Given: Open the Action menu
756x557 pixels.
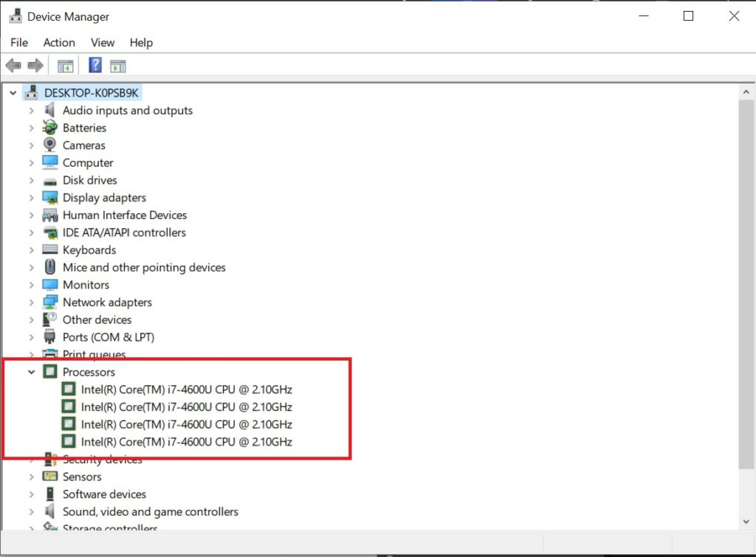Looking at the screenshot, I should point(59,42).
